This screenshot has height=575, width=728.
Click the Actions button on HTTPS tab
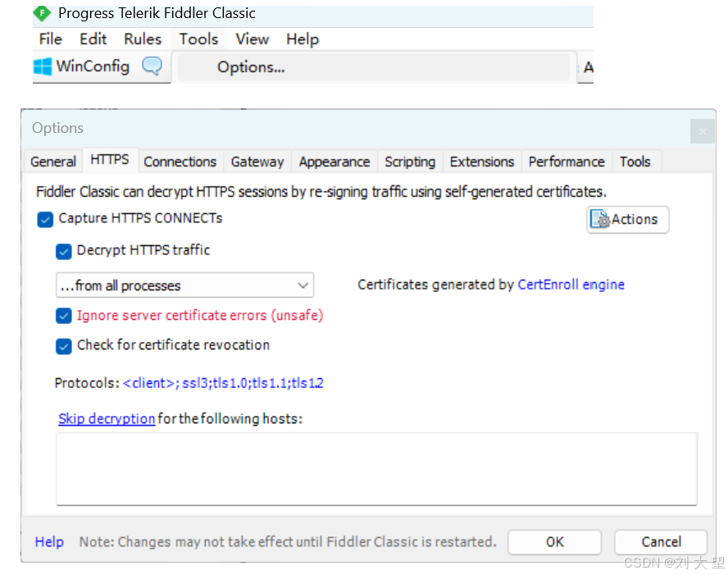tap(627, 219)
